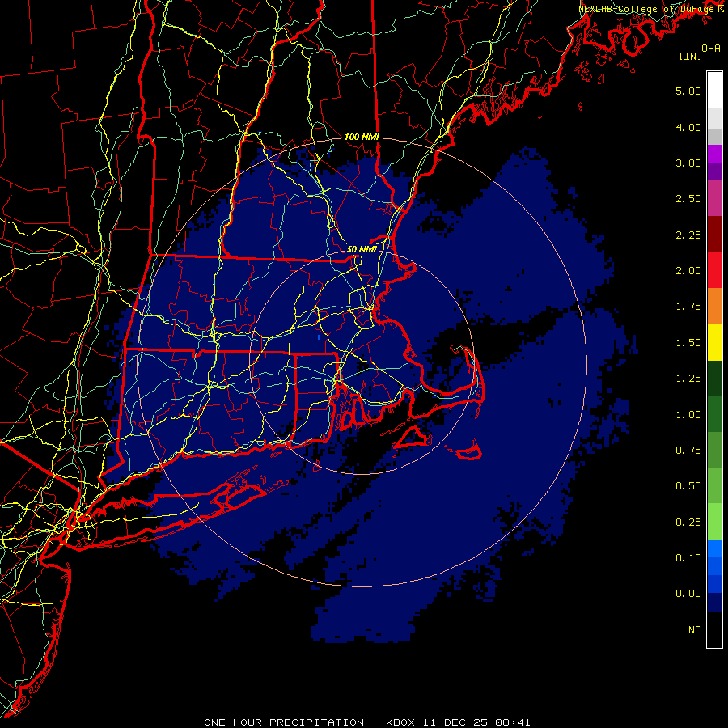The image size is (728, 728).
Task: Click the ND legend label
Action: (695, 630)
